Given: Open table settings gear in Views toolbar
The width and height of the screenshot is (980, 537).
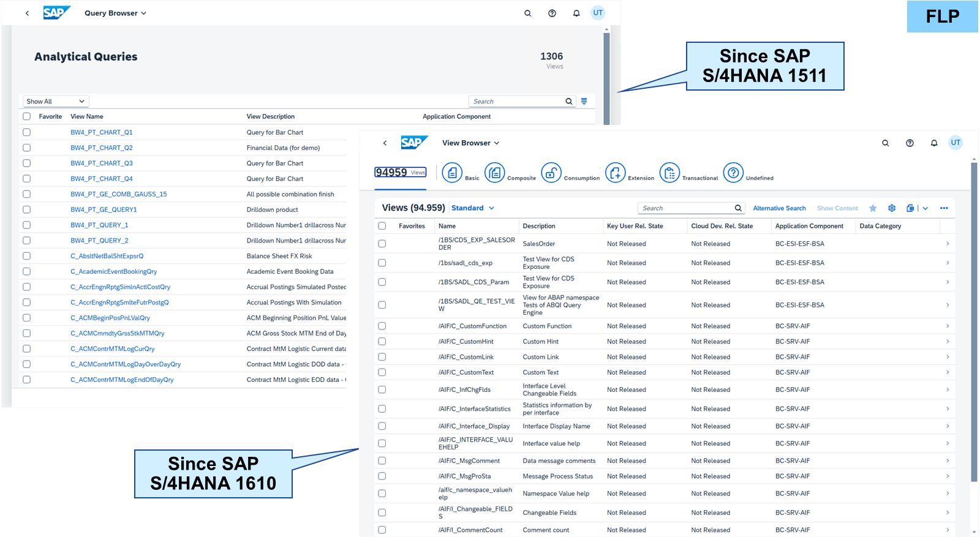Looking at the screenshot, I should 892,208.
